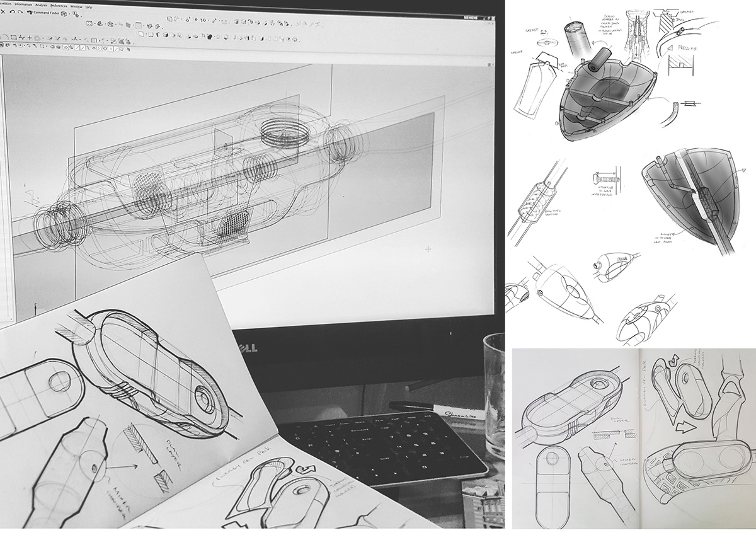Open the Help menu

[x=88, y=7]
